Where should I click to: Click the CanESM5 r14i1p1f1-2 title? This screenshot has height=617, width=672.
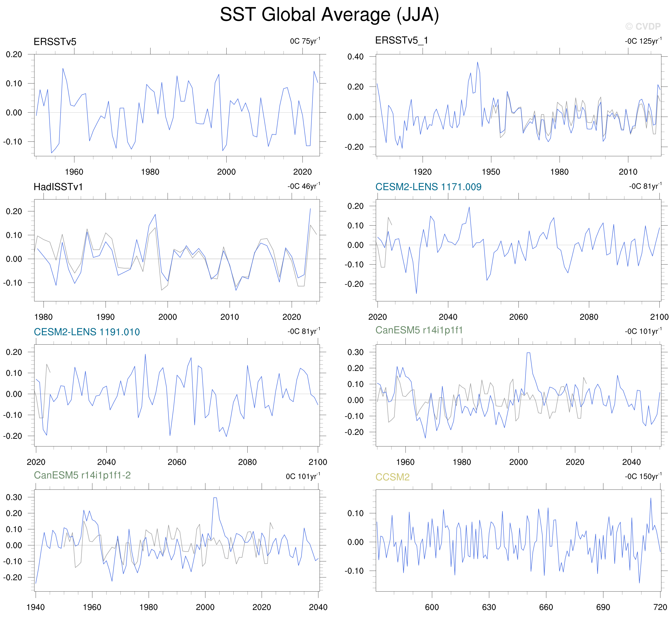[x=82, y=475]
